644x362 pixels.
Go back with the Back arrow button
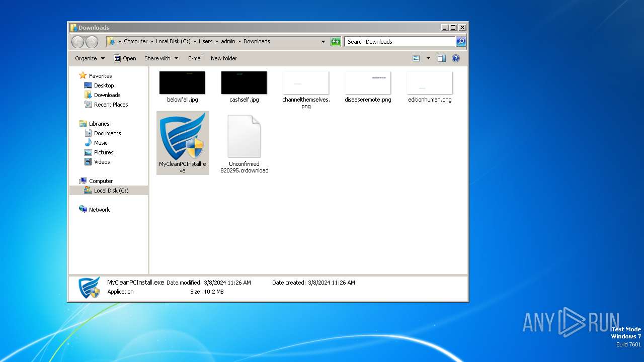click(77, 42)
